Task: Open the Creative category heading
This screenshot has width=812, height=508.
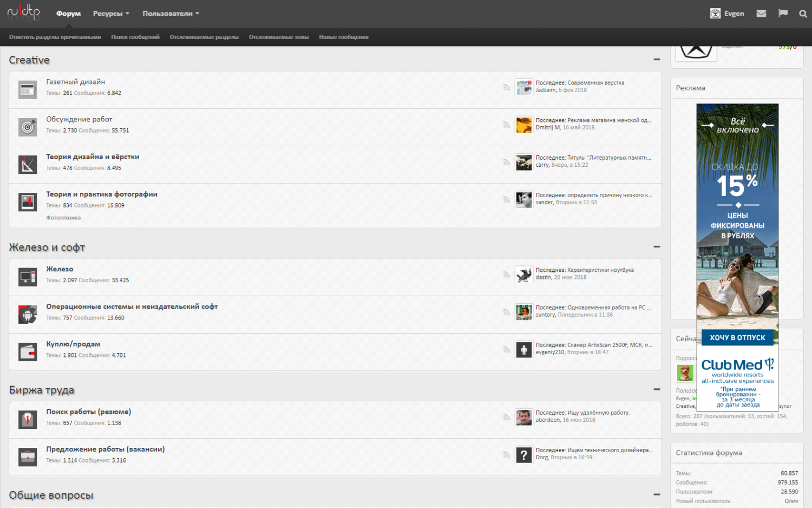Action: tap(29, 60)
